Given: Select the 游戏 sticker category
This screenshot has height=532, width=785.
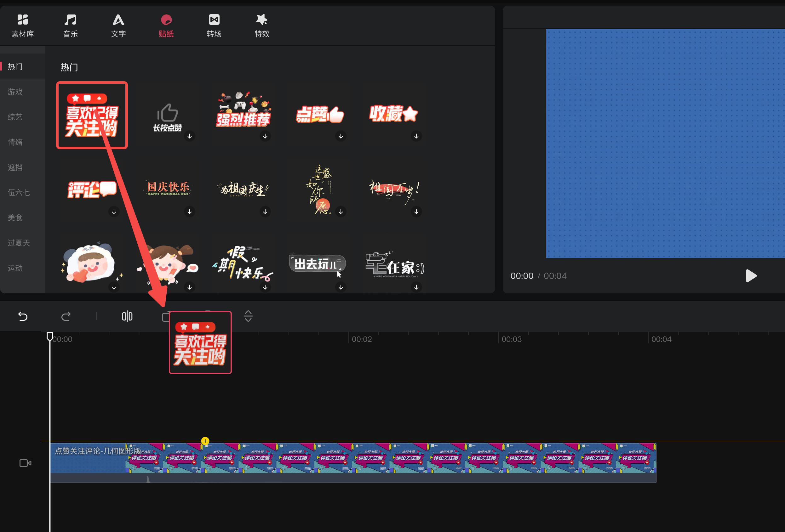Looking at the screenshot, I should 15,92.
